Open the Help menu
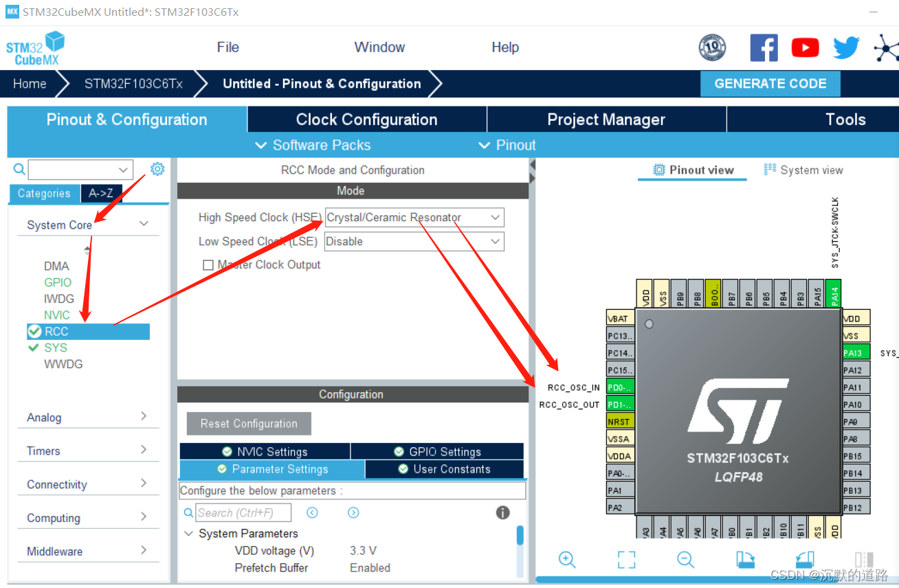 point(505,47)
